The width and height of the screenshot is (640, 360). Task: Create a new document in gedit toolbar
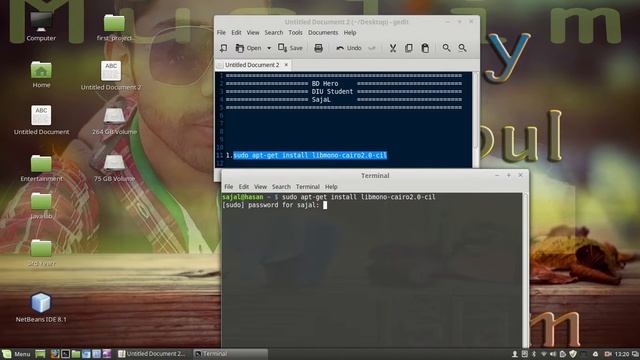[224, 48]
